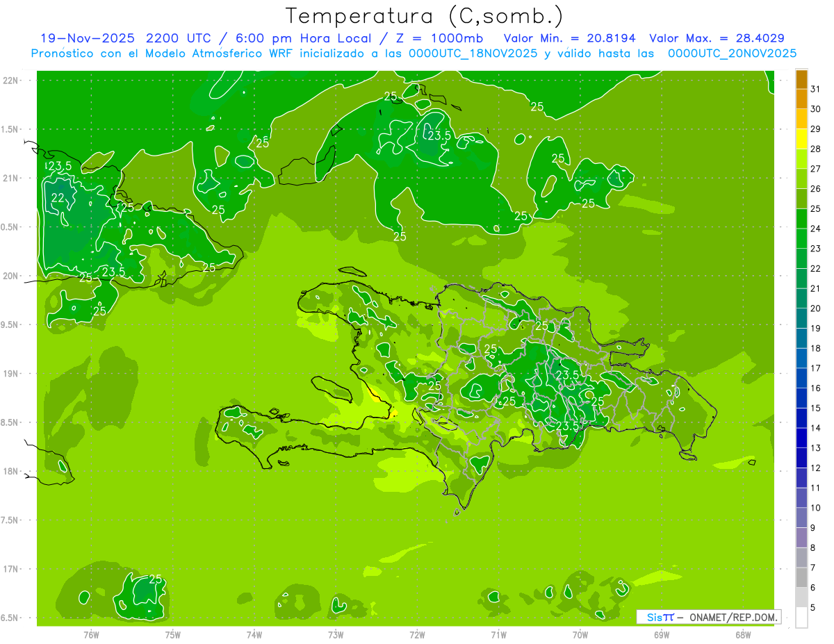834x644 pixels.
Task: Select "0000UTC_20NOV2025" valid-until text
Action: click(x=732, y=53)
